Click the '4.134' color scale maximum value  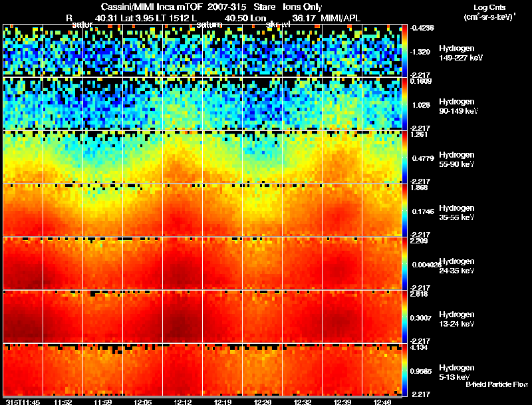pos(419,347)
